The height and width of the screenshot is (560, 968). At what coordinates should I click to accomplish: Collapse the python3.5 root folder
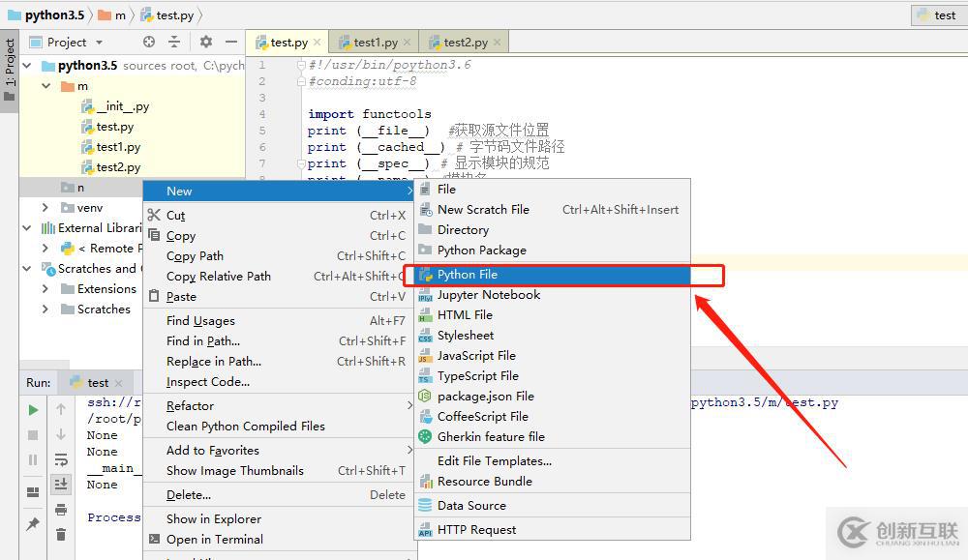(x=26, y=66)
